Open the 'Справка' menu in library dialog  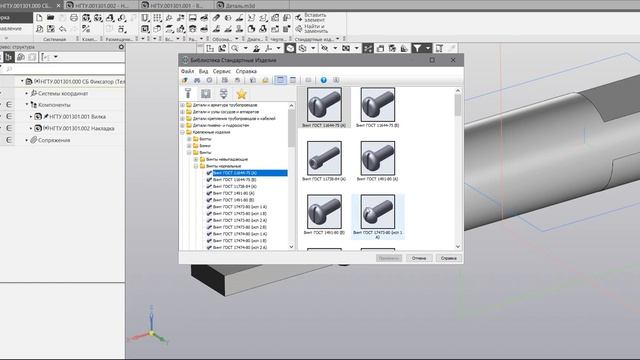click(246, 71)
